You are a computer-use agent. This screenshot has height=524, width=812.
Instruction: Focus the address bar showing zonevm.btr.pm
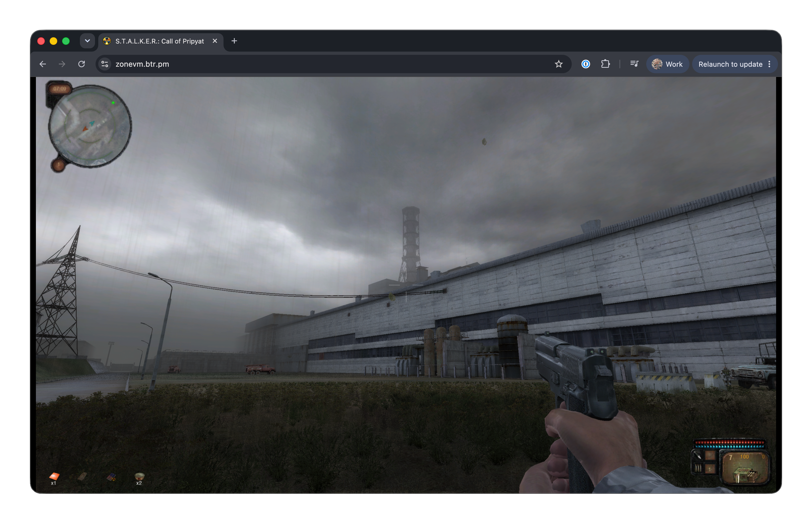tap(333, 64)
